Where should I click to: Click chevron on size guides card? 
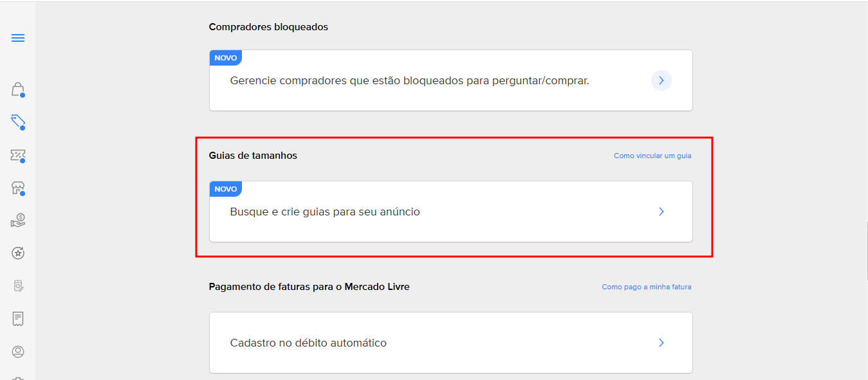661,212
